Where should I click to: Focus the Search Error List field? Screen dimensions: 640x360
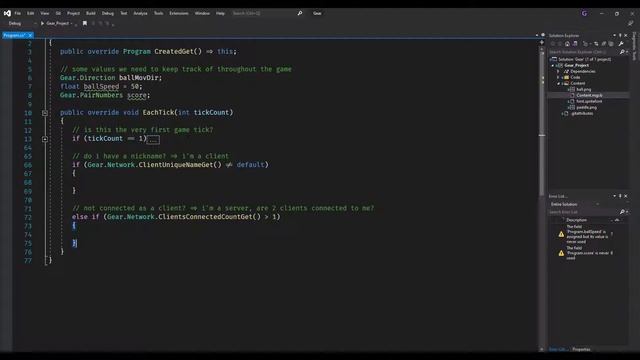point(583,212)
